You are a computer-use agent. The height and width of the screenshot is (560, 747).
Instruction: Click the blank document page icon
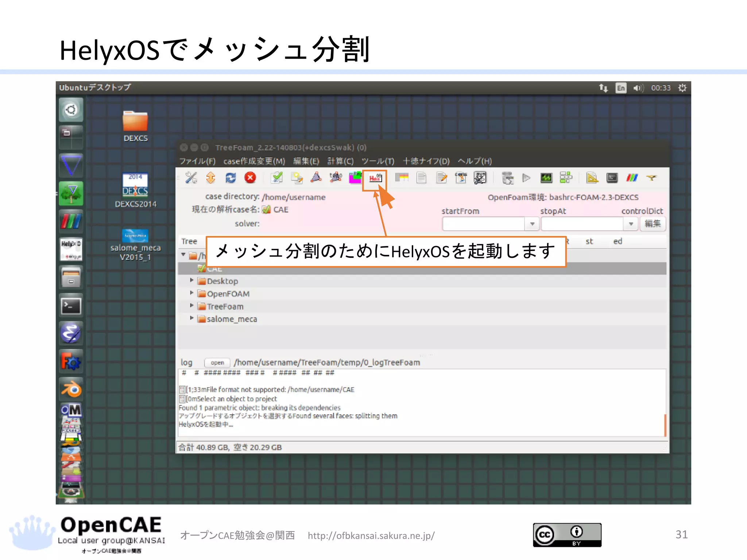421,178
